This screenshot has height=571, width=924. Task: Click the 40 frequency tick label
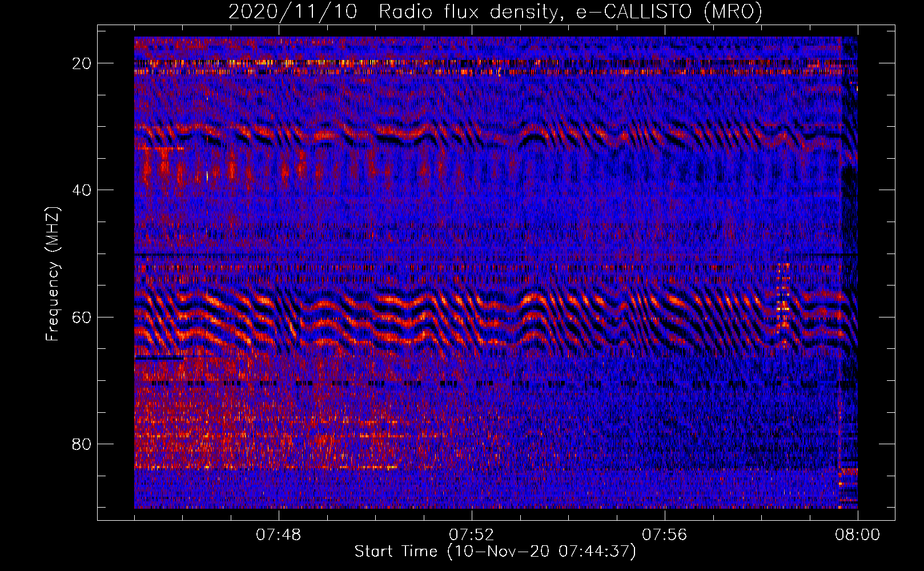pyautogui.click(x=82, y=190)
